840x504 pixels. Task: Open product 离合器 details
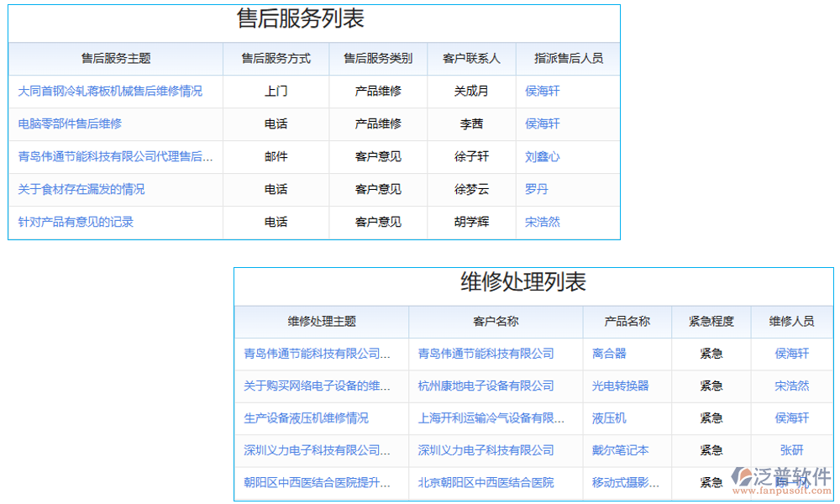(x=606, y=354)
